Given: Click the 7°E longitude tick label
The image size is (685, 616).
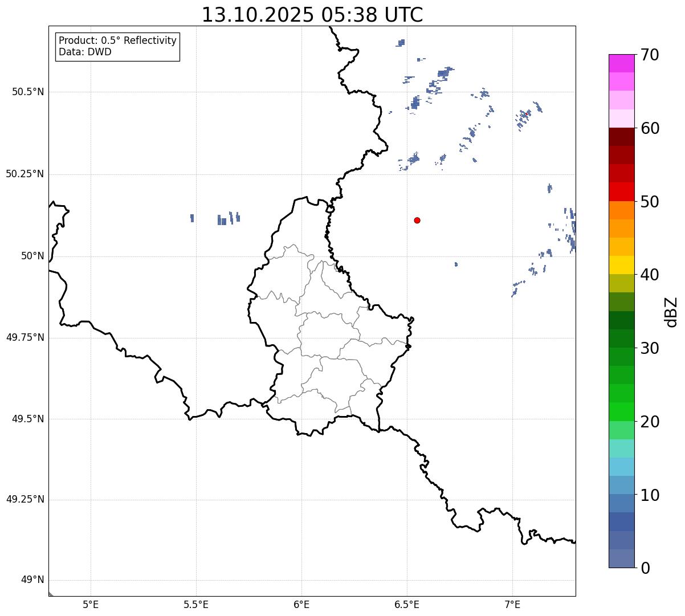Looking at the screenshot, I should click(x=512, y=604).
